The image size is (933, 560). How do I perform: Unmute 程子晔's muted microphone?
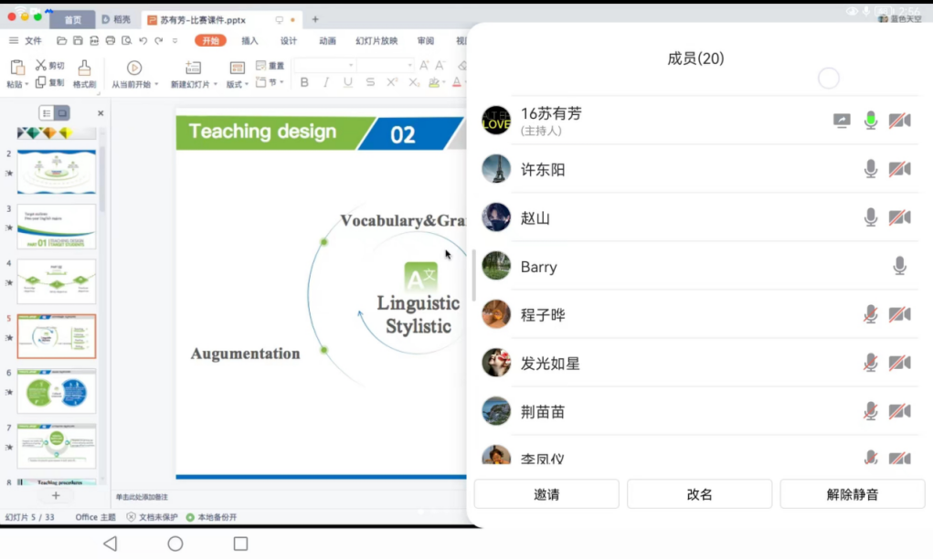[x=871, y=314]
